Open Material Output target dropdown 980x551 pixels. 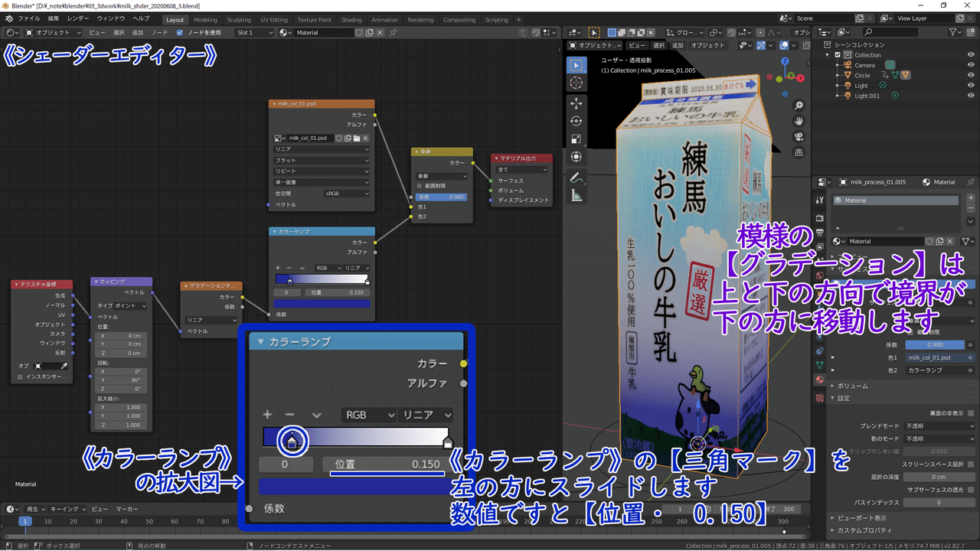click(x=522, y=169)
